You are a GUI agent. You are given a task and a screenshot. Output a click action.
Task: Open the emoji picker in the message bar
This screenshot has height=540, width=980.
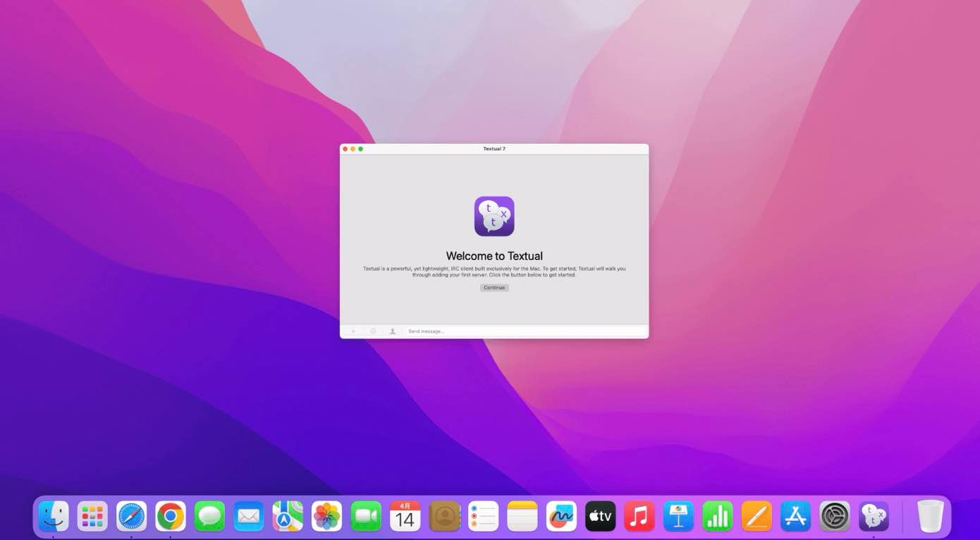click(373, 331)
